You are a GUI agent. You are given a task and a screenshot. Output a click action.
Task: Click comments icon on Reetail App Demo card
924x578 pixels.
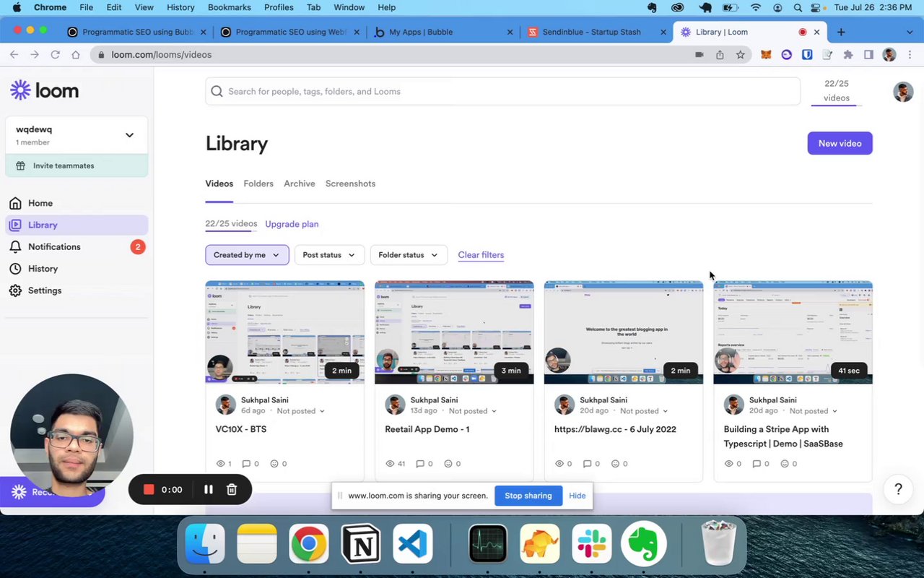[x=419, y=464]
